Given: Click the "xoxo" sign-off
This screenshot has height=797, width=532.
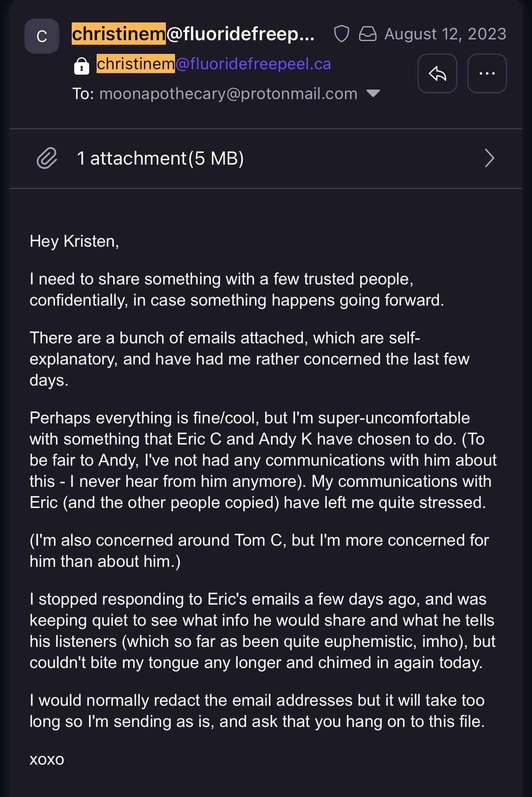Looking at the screenshot, I should click(x=47, y=759).
